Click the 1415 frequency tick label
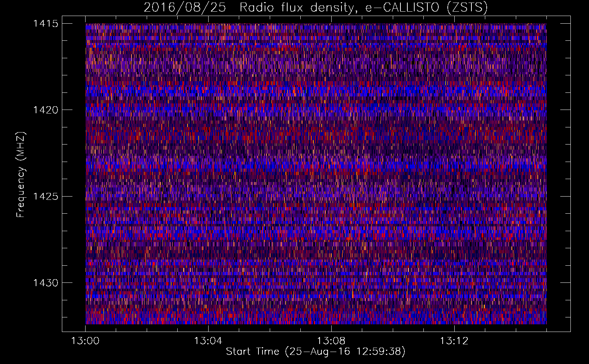The image size is (589, 364). click(x=46, y=24)
